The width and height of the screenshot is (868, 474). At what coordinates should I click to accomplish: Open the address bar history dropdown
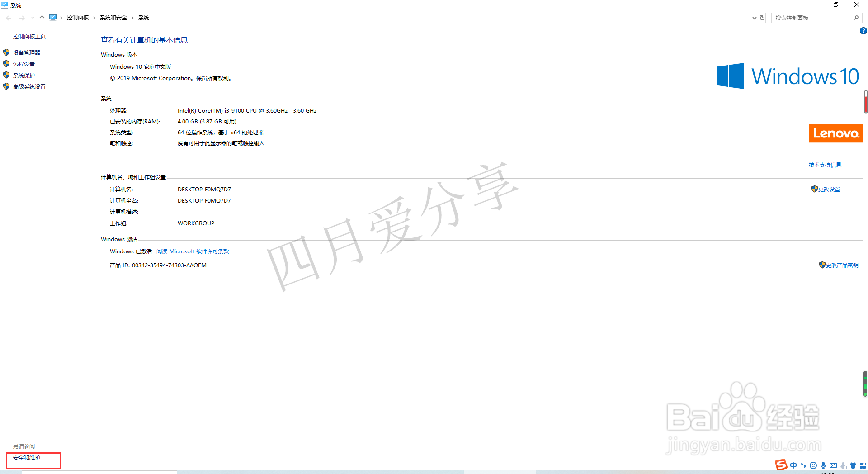(x=754, y=18)
